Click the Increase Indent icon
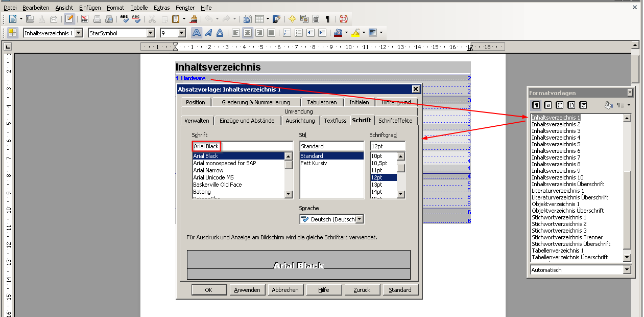Screen dimensions: 644x317 point(322,33)
